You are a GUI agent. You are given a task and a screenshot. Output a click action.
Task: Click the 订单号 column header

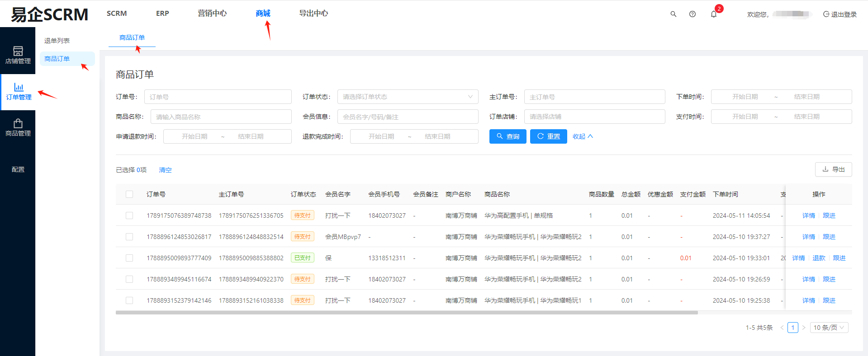point(156,194)
